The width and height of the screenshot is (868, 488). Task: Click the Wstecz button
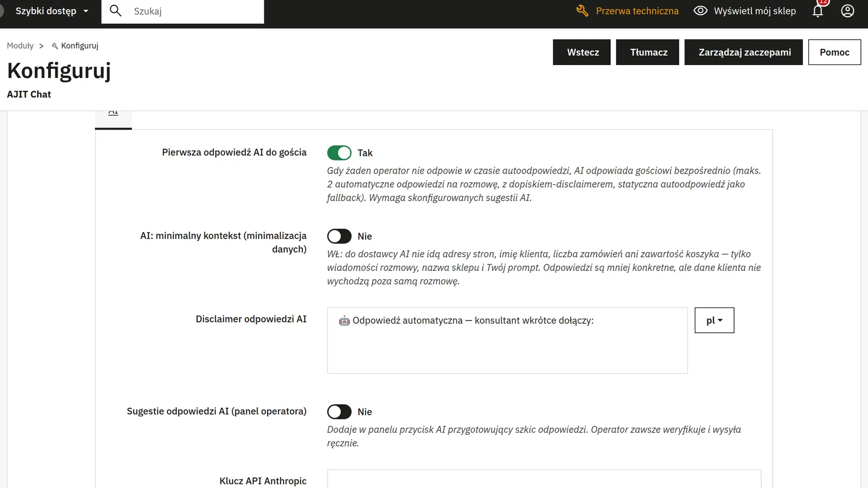click(582, 52)
